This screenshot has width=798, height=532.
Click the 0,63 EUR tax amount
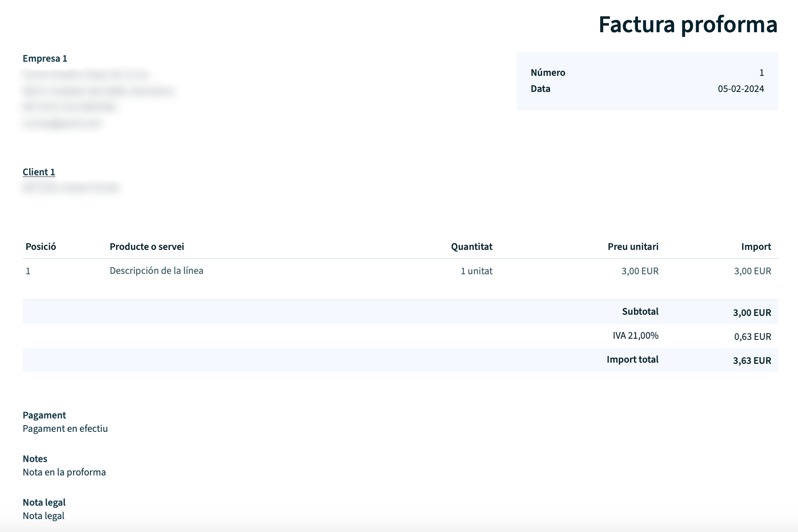click(752, 337)
